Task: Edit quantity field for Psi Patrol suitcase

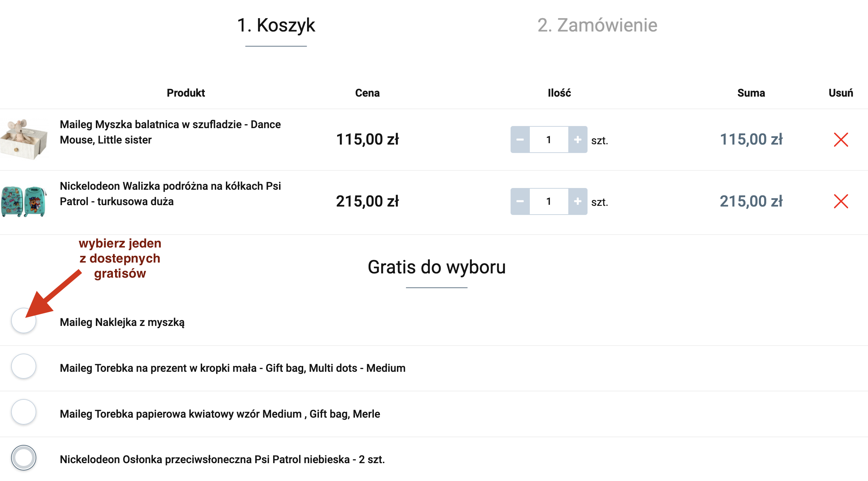Action: [x=549, y=201]
